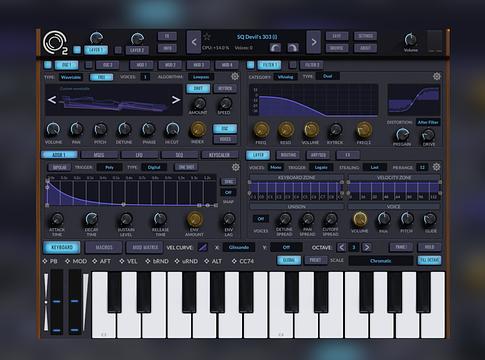Open filter CATEGORY dropdown
The image size is (485, 360).
tap(285, 77)
